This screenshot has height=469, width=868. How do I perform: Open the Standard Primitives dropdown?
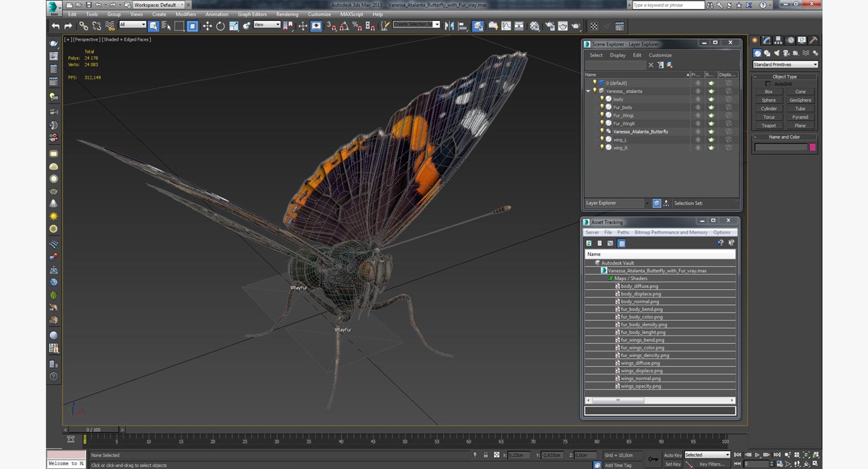tap(785, 65)
